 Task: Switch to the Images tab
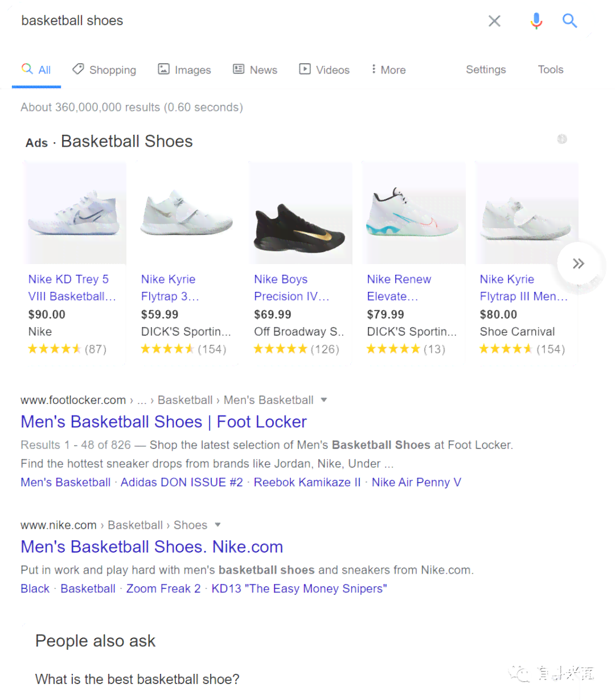(x=184, y=70)
